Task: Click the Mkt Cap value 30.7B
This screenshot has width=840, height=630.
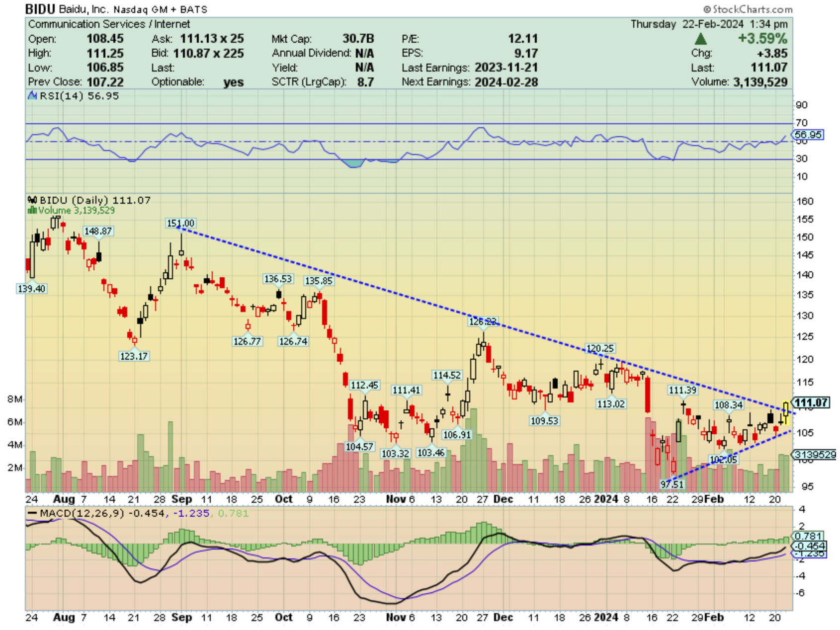Action: [358, 39]
